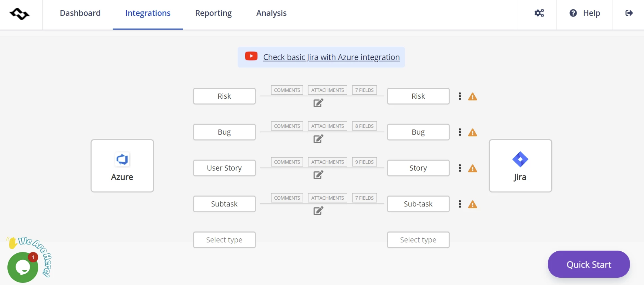Open the settings gears icon
Image resolution: width=644 pixels, height=285 pixels.
[539, 13]
